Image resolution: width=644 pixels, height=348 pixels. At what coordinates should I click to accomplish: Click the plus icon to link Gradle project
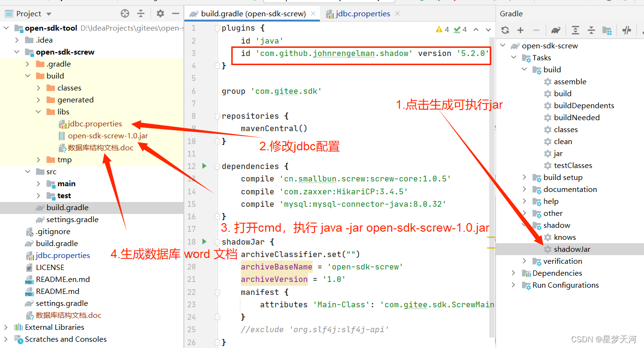[520, 30]
